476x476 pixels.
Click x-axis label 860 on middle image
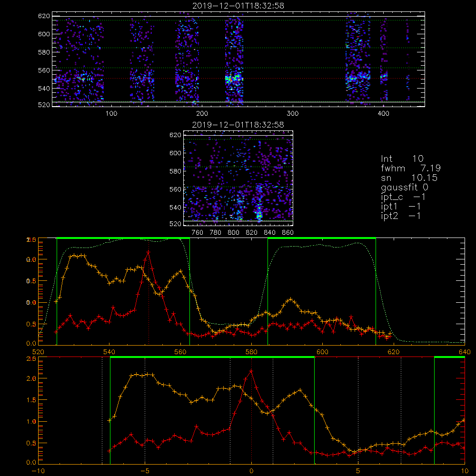point(288,233)
